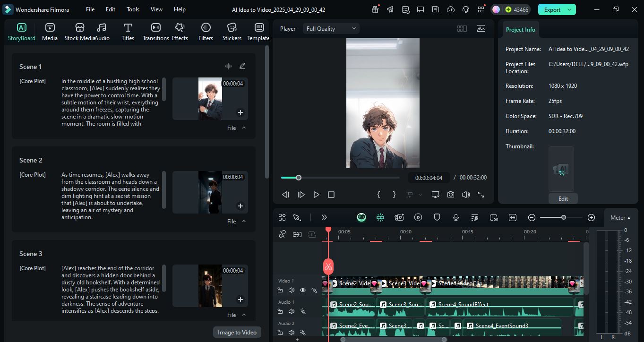Open the Full Quality dropdown
The image size is (644, 342).
(331, 28)
